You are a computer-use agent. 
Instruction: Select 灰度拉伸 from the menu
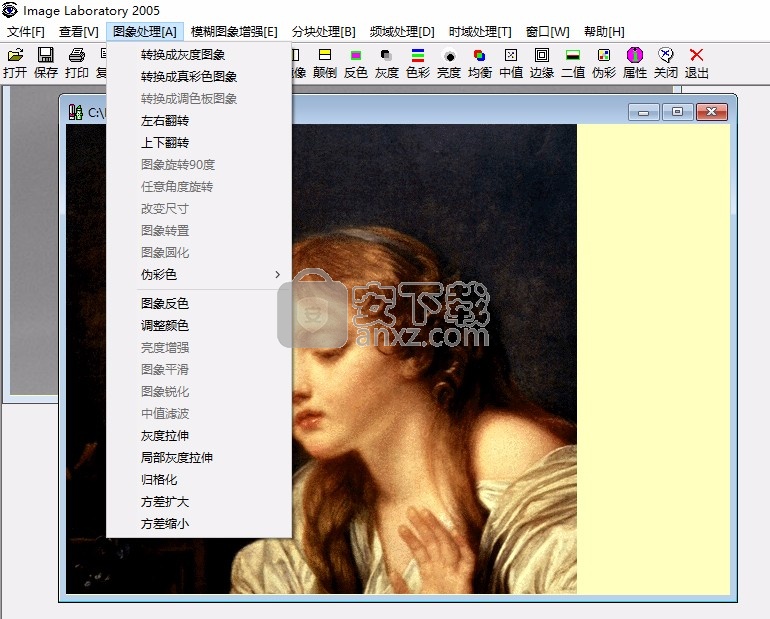(199, 435)
